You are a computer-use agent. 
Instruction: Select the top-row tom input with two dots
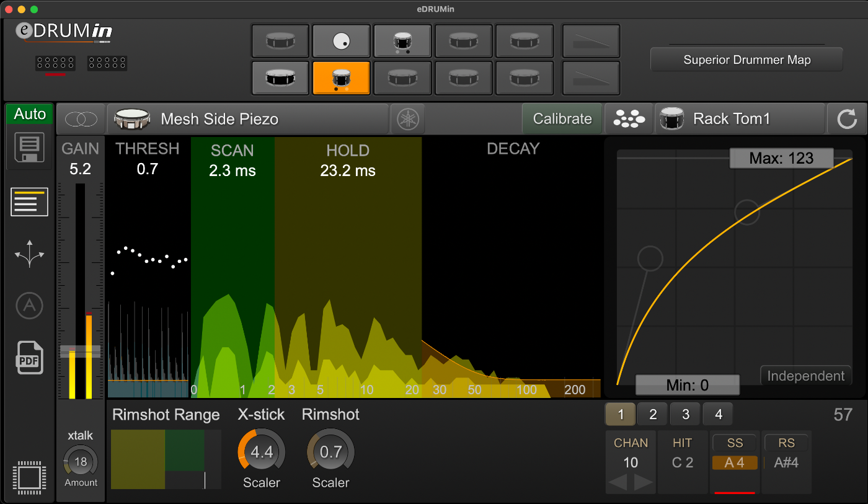(x=402, y=42)
